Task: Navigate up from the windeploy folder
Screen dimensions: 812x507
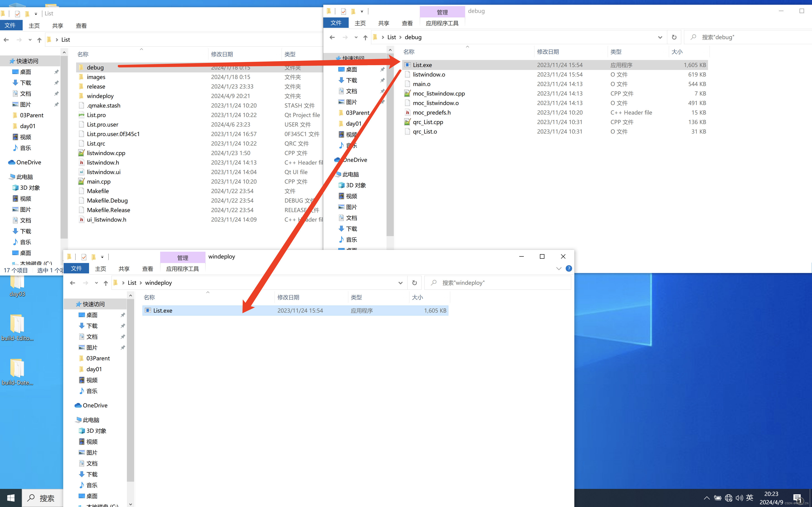Action: [x=105, y=283]
